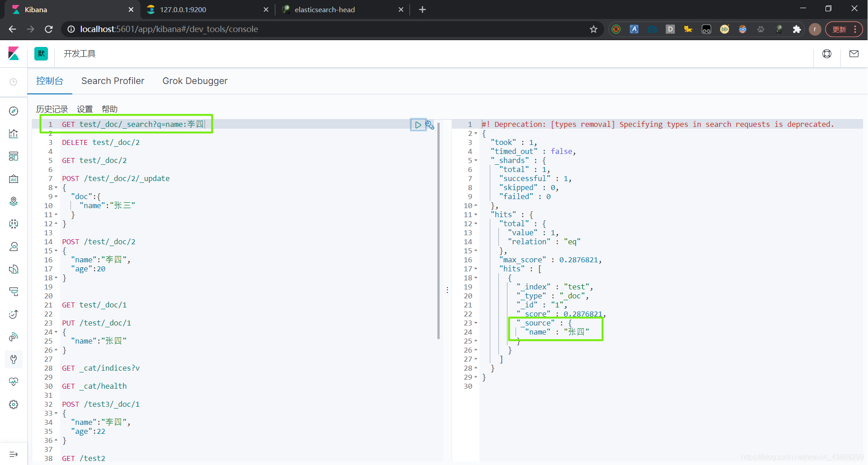Click the "max_score" line in response
The image size is (868, 465).
click(550, 260)
